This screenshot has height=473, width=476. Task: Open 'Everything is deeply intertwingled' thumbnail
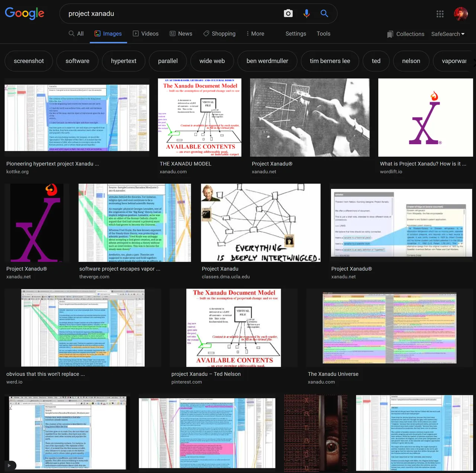261,223
